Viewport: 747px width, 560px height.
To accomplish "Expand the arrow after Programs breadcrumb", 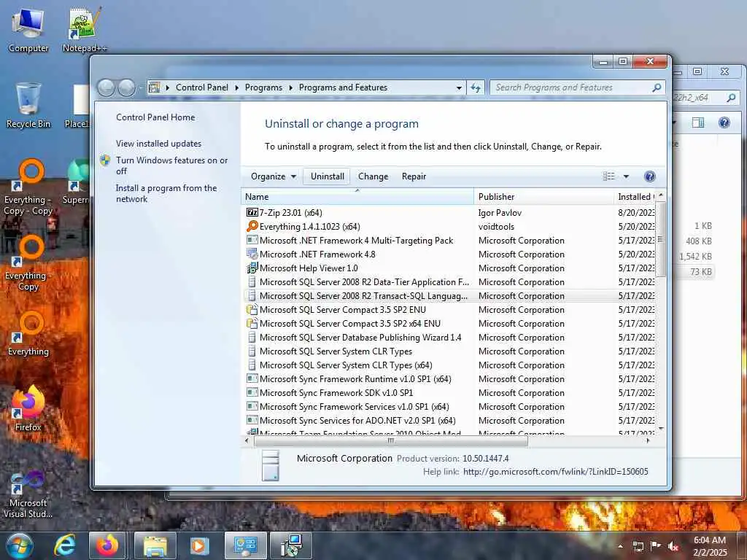I will tap(290, 87).
